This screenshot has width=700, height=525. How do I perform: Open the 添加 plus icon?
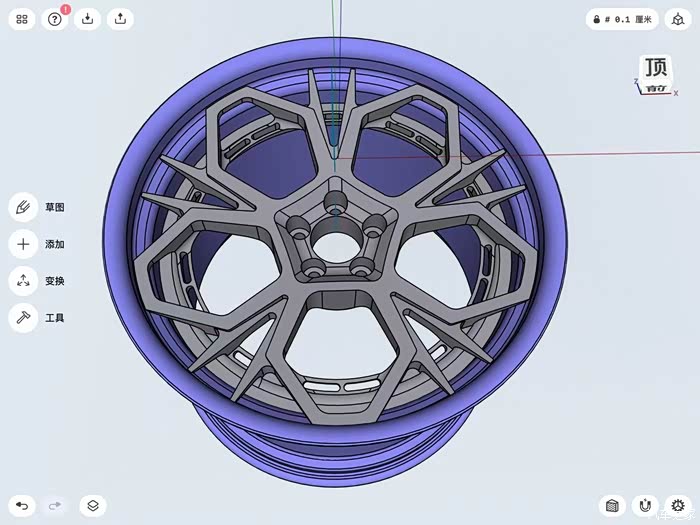pyautogui.click(x=23, y=244)
